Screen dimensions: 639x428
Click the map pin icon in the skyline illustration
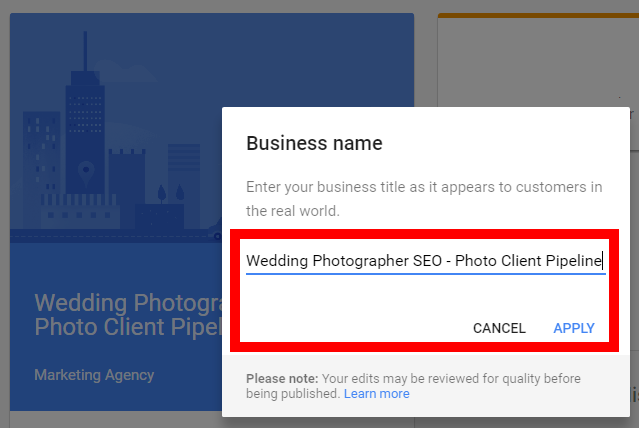click(x=86, y=172)
